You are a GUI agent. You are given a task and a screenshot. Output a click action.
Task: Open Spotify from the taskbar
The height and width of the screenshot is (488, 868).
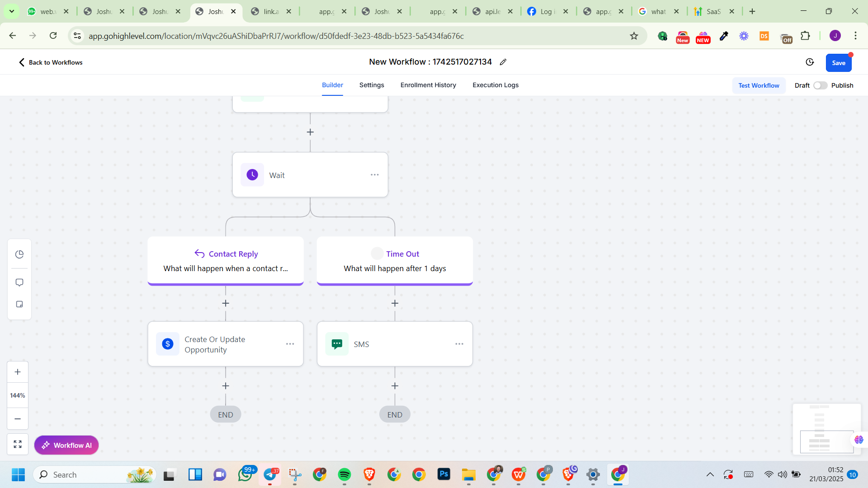344,475
